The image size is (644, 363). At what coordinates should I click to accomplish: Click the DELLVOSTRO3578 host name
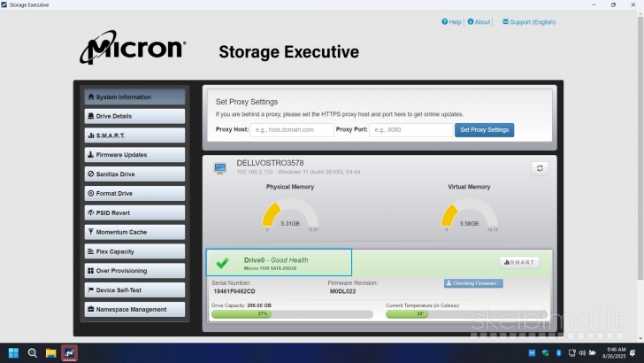(x=271, y=163)
